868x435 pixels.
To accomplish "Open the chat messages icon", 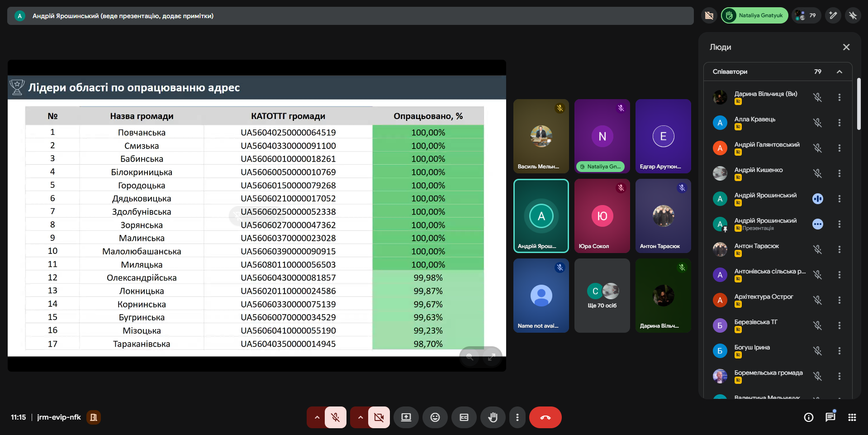I will click(830, 417).
